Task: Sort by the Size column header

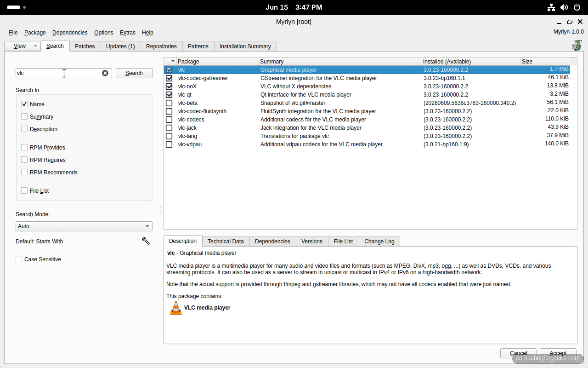Action: pos(545,61)
